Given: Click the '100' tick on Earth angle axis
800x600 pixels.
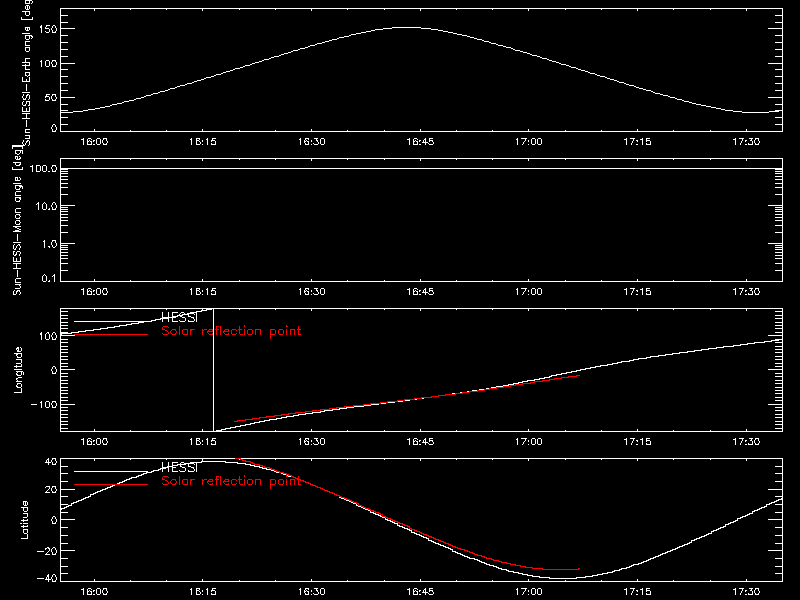Looking at the screenshot, I should pyautogui.click(x=47, y=64).
